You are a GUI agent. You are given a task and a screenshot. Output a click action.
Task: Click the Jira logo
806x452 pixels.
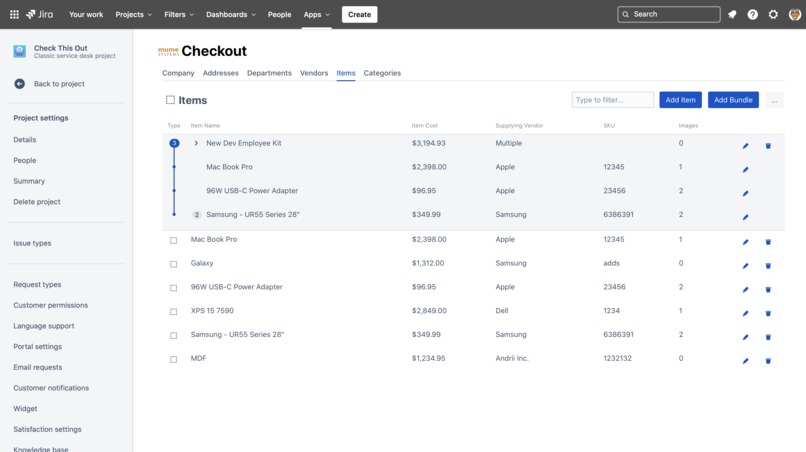click(40, 14)
